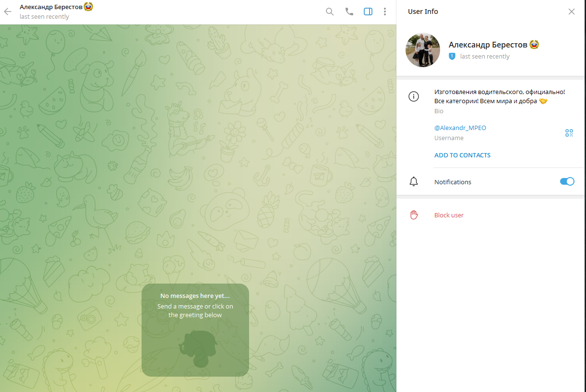Image resolution: width=586 pixels, height=392 pixels.
Task: Click the @Alexandr_MPEO username link
Action: point(460,128)
